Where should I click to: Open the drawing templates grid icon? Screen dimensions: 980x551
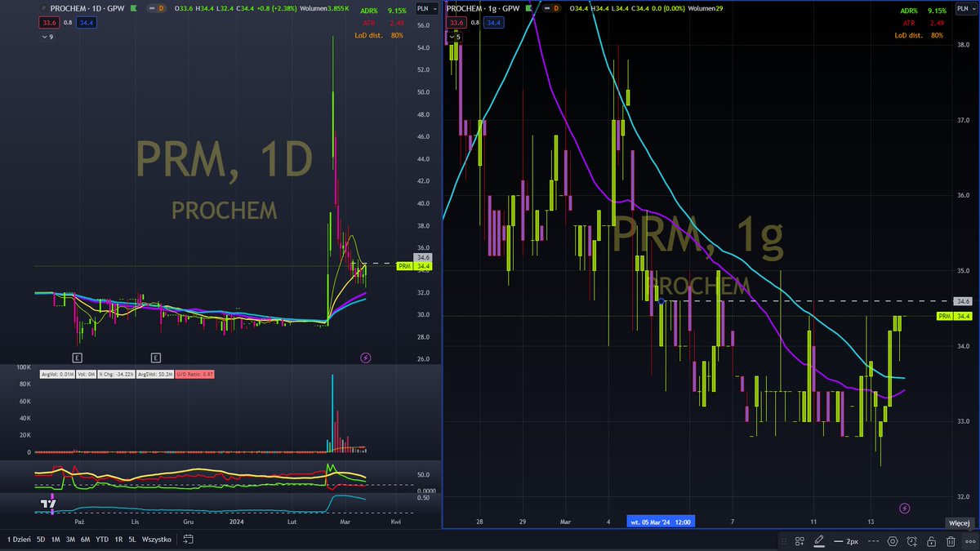click(x=800, y=541)
